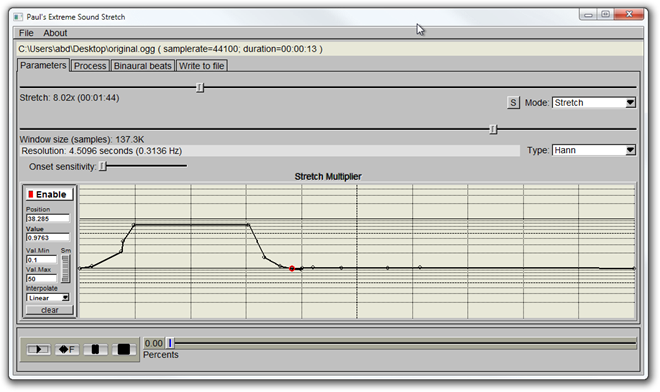Click the Position input field
The width and height of the screenshot is (660, 392).
[48, 219]
